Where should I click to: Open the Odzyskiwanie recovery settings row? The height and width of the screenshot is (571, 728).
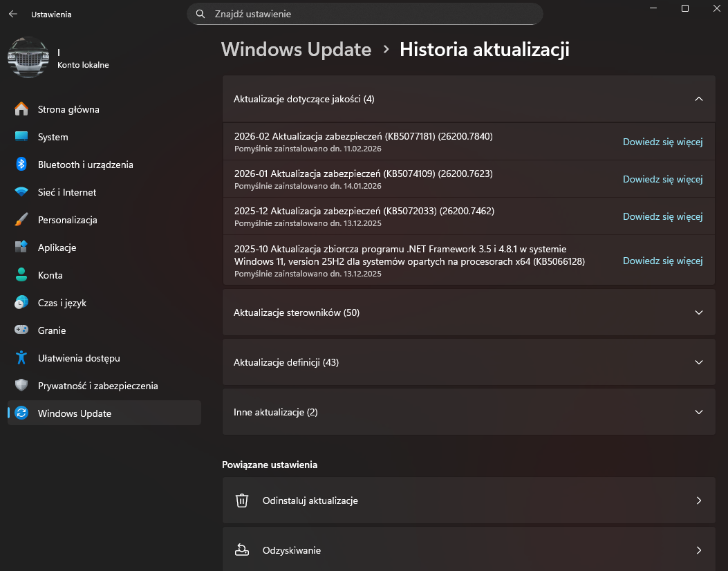click(468, 550)
